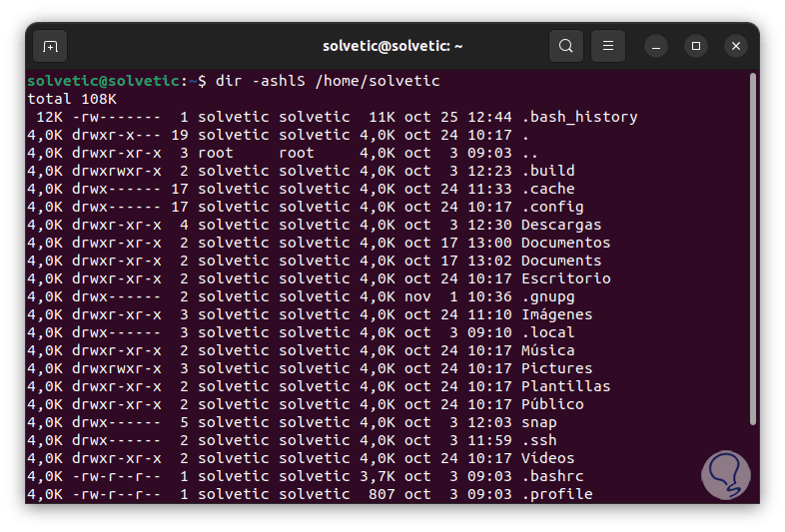Screen dimensions: 785x532
Task: Click the 3,7K size of .bashrc
Action: point(377,476)
